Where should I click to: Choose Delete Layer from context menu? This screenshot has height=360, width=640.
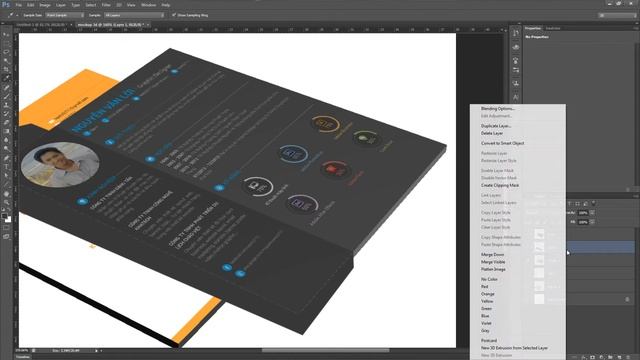(492, 133)
